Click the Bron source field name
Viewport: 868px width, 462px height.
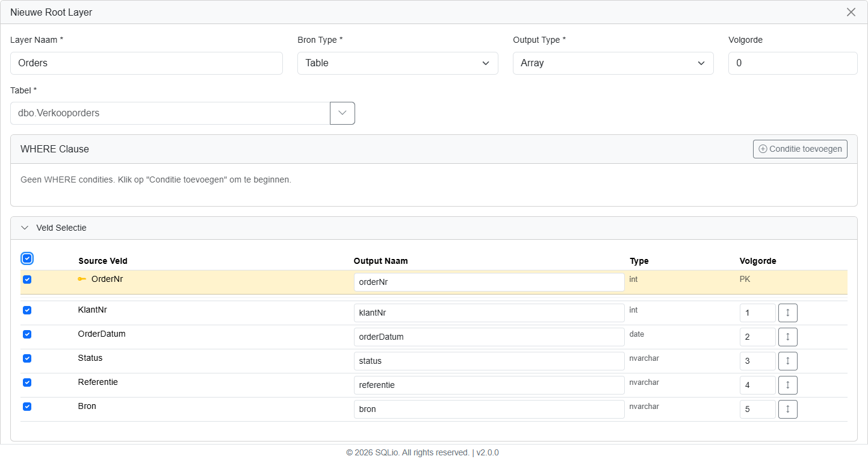pyautogui.click(x=87, y=406)
